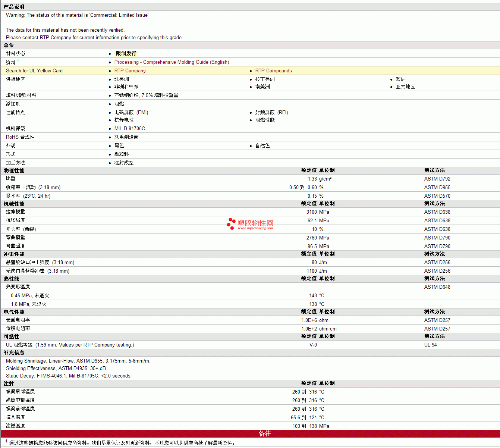Click the 限制发行 material status text

point(126,54)
